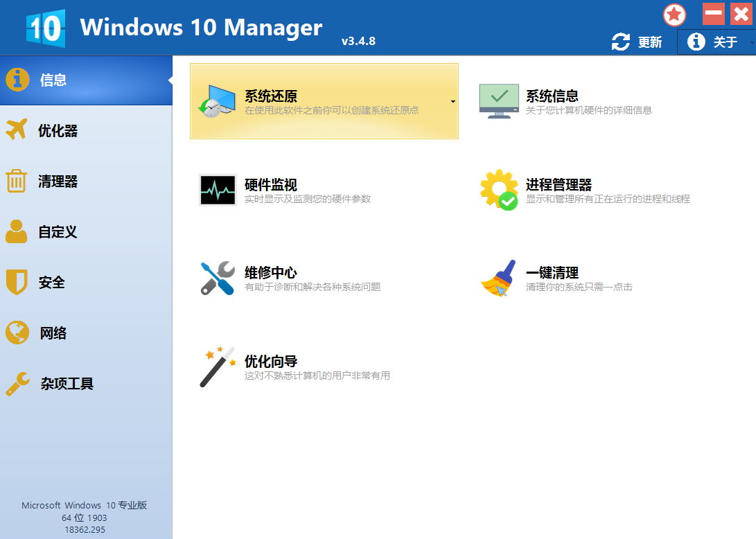Click the 信息 info circle icon
756x539 pixels.
tap(17, 80)
